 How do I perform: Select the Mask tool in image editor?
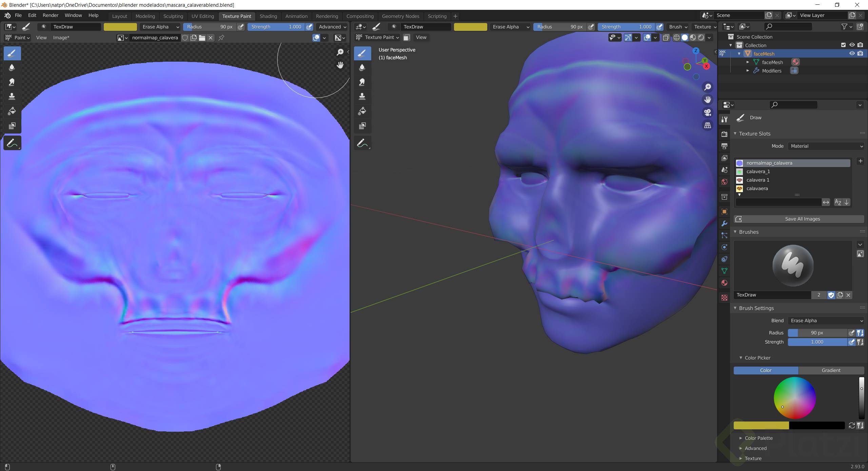click(x=12, y=126)
